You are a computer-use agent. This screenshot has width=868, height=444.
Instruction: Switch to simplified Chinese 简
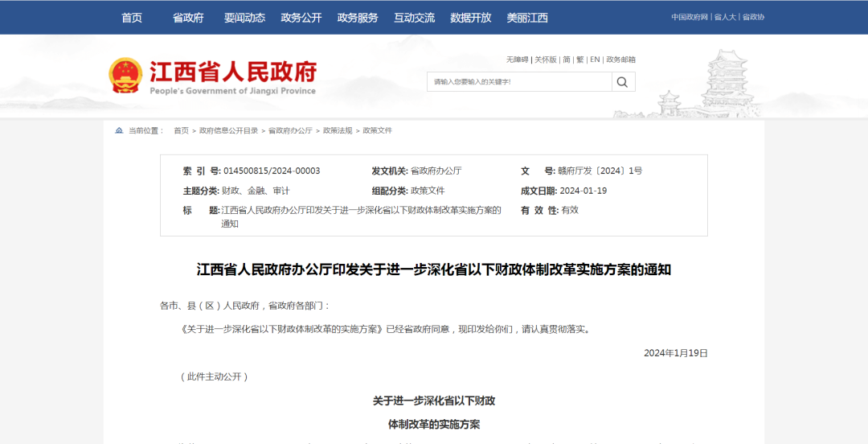pos(567,60)
